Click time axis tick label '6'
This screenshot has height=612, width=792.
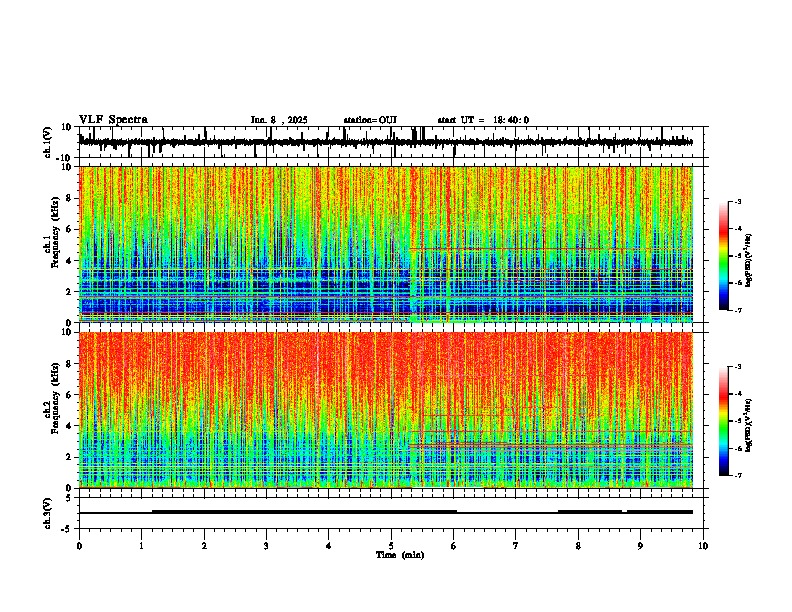point(454,546)
